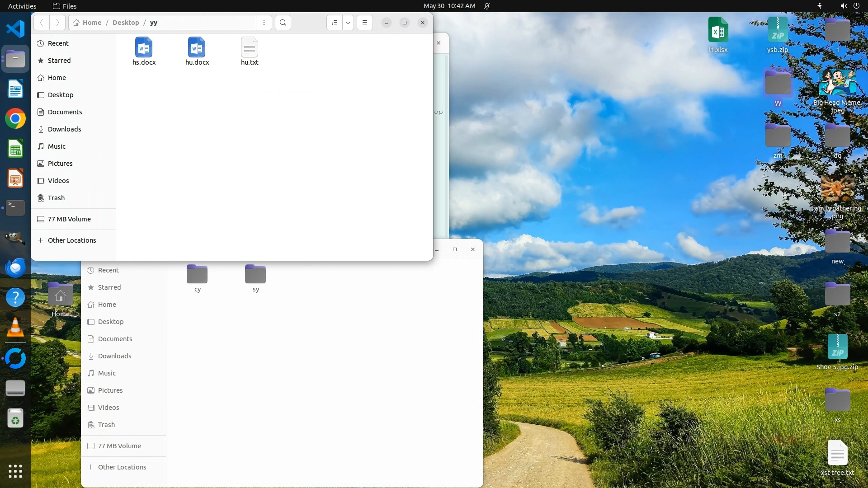Go back with the back arrow button
Image resolution: width=868 pixels, height=488 pixels.
(42, 23)
